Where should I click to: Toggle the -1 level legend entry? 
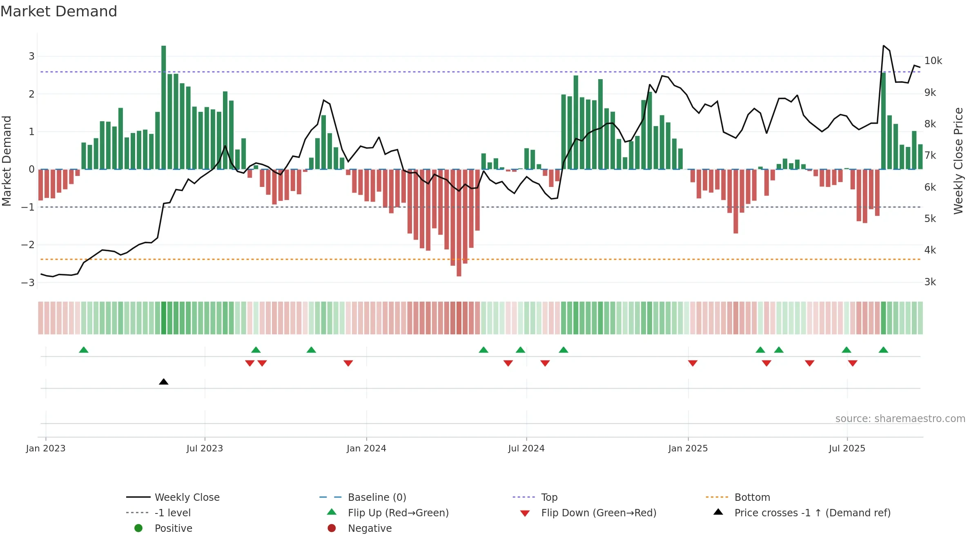coord(158,513)
